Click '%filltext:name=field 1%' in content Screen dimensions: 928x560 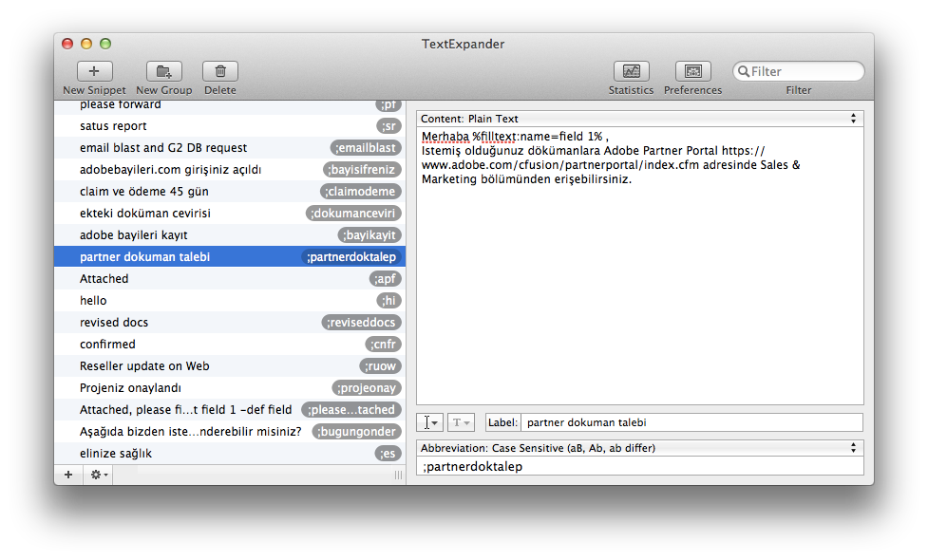click(538, 137)
